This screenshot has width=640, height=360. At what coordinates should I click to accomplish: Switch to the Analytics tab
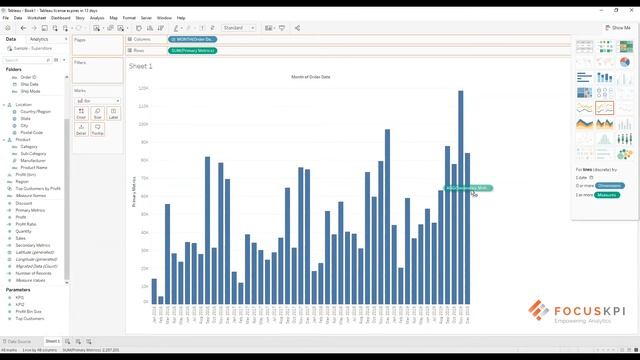pyautogui.click(x=39, y=39)
